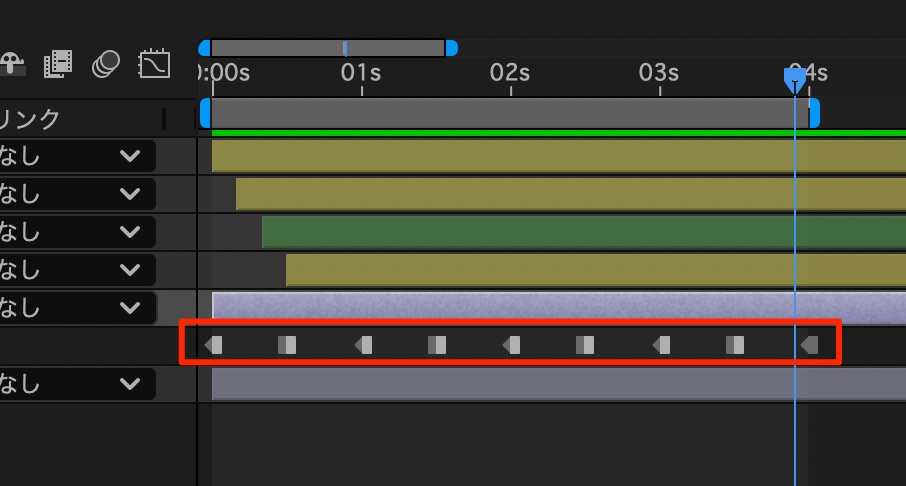Click the time navigator start handle
906x486 pixels.
(x=205, y=48)
